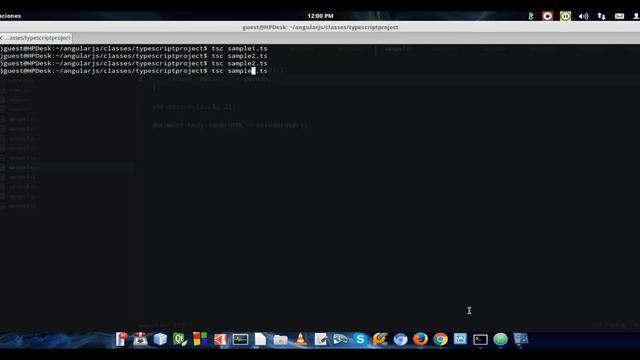Viewport: 640px width, 360px height.
Task: Open the user account indicator
Action: [x=636, y=16]
